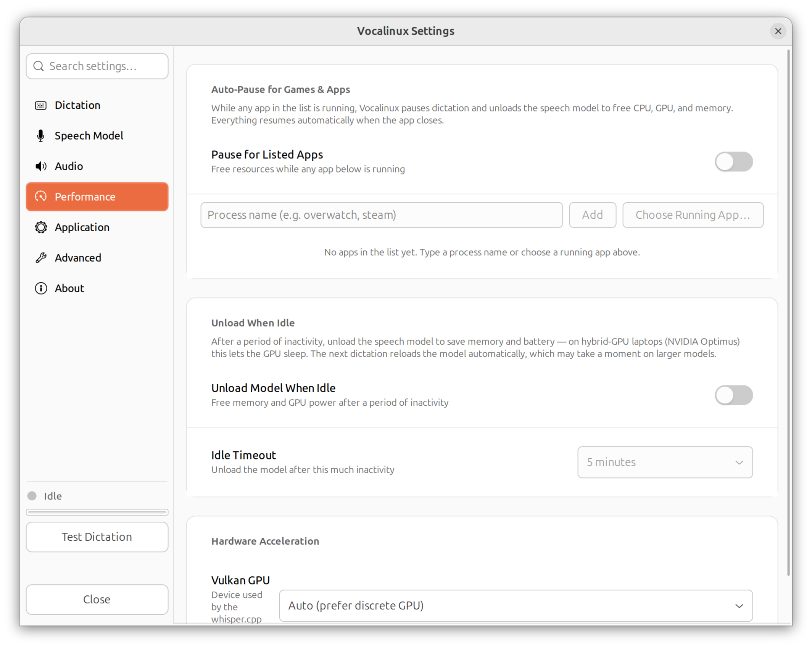Click the 'Idle' status label

(x=53, y=496)
